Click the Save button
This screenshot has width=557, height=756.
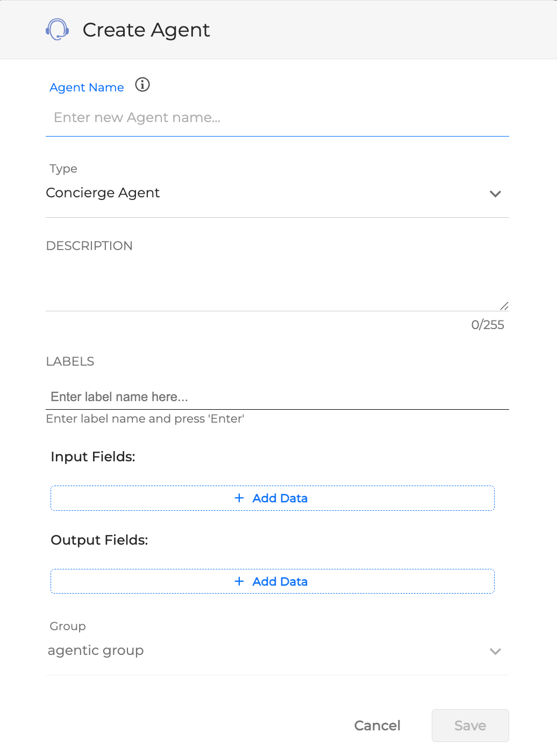point(469,725)
